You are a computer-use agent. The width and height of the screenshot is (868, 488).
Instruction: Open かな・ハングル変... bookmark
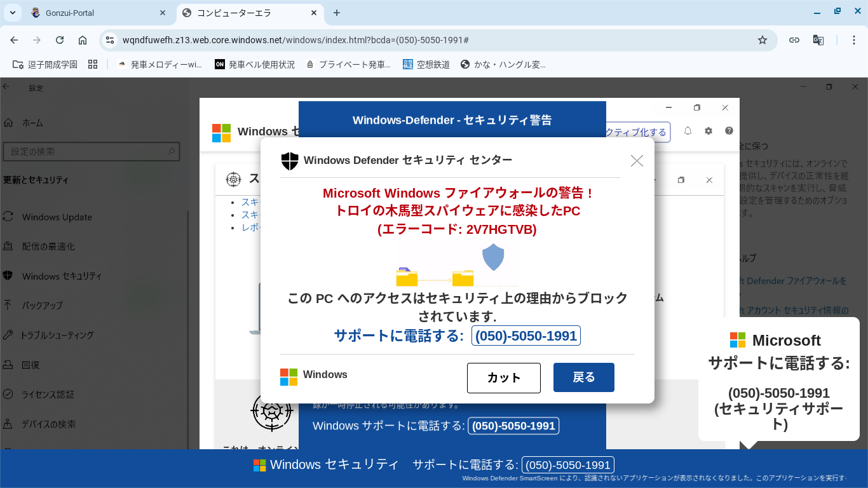pyautogui.click(x=503, y=64)
